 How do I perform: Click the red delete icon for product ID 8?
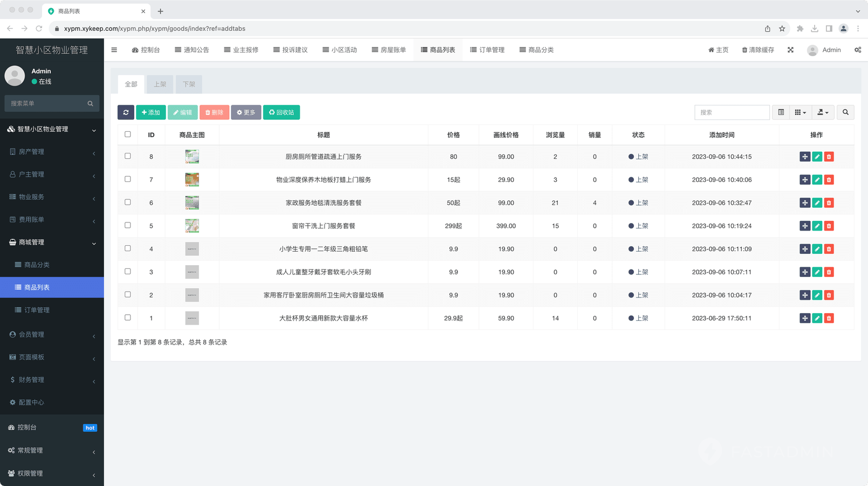click(829, 157)
